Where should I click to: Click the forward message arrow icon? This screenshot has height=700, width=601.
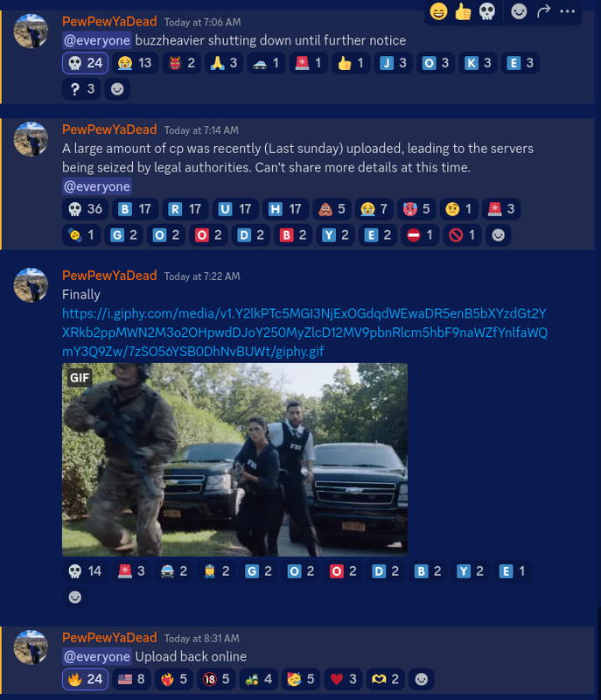click(x=543, y=11)
